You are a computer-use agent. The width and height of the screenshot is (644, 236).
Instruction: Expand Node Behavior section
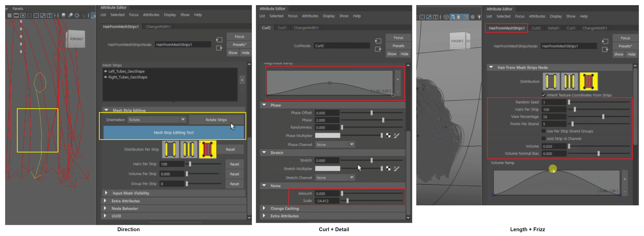(x=105, y=208)
